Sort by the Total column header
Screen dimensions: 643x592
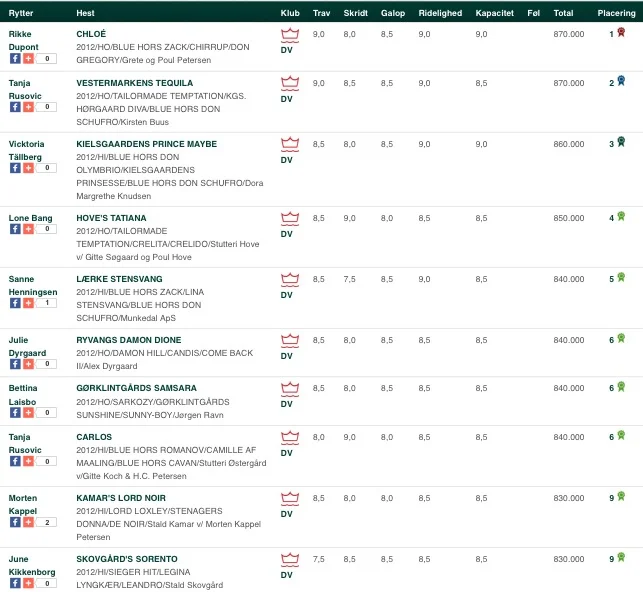563,13
